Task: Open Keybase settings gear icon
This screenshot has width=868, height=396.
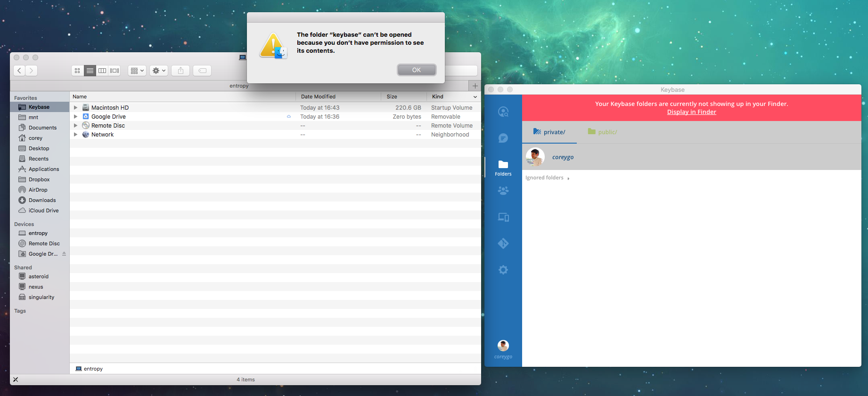Action: coord(503,270)
